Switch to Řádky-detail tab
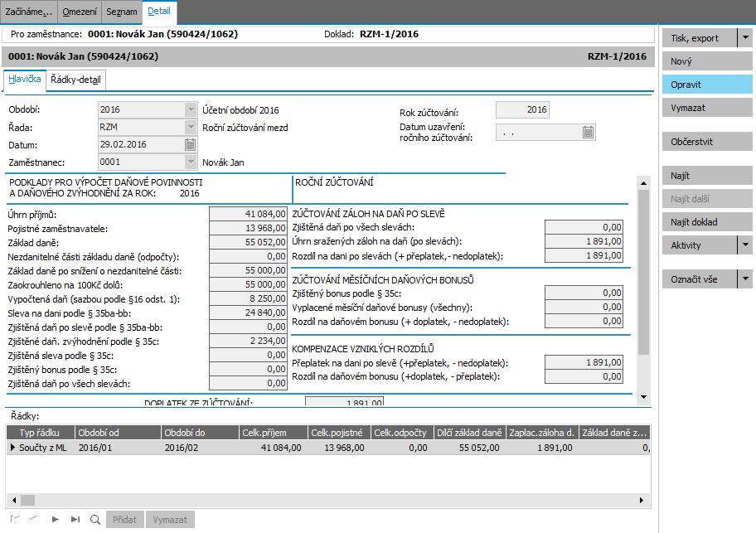Viewport: 756px width, 533px height. [75, 80]
